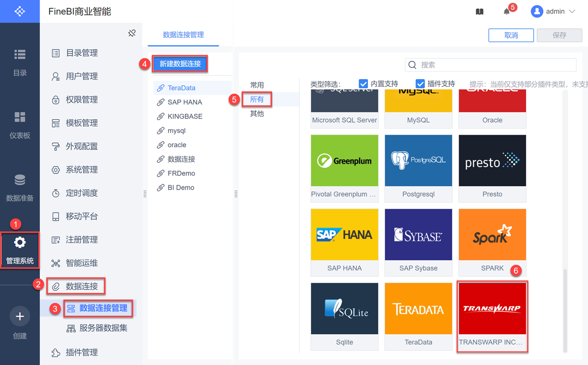
Task: Open the 目录 sidebar section
Action: coord(20,62)
